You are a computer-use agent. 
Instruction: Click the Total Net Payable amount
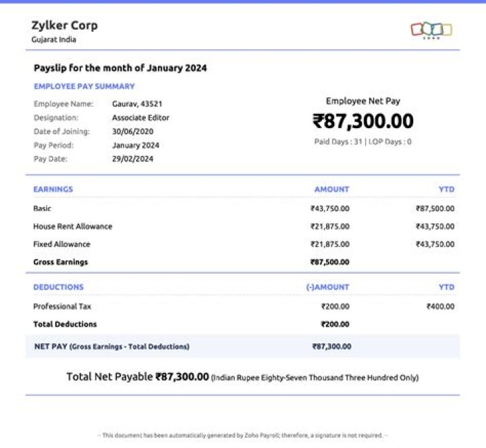click(x=182, y=376)
